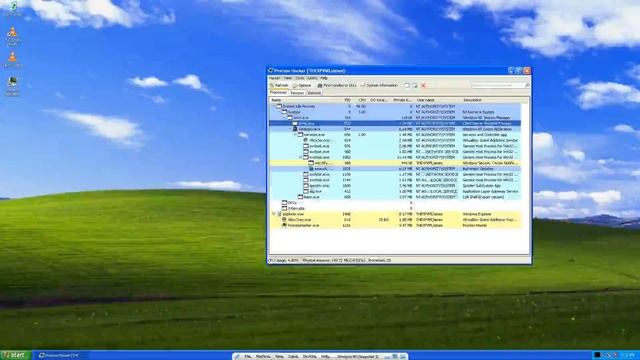Select the spoolsv.exe process row

point(395,185)
